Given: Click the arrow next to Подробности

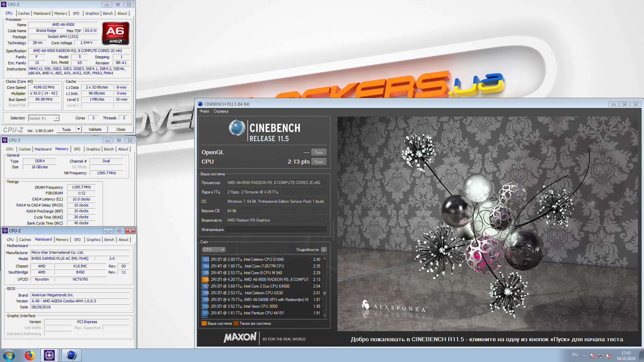Looking at the screenshot, I should click(x=324, y=250).
